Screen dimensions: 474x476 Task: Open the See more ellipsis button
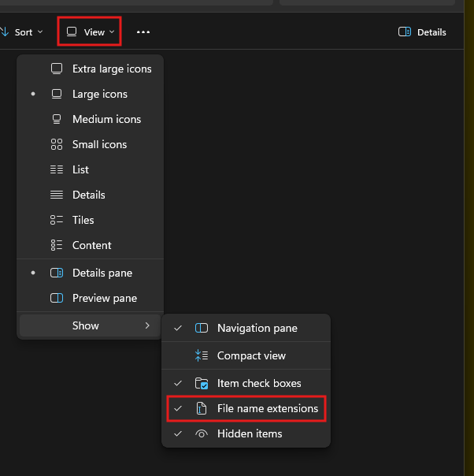tap(143, 32)
